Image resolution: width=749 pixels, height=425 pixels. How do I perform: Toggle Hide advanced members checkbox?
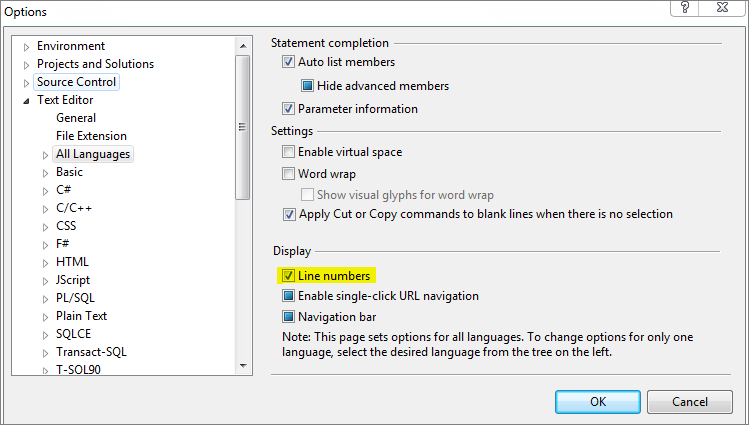[307, 86]
